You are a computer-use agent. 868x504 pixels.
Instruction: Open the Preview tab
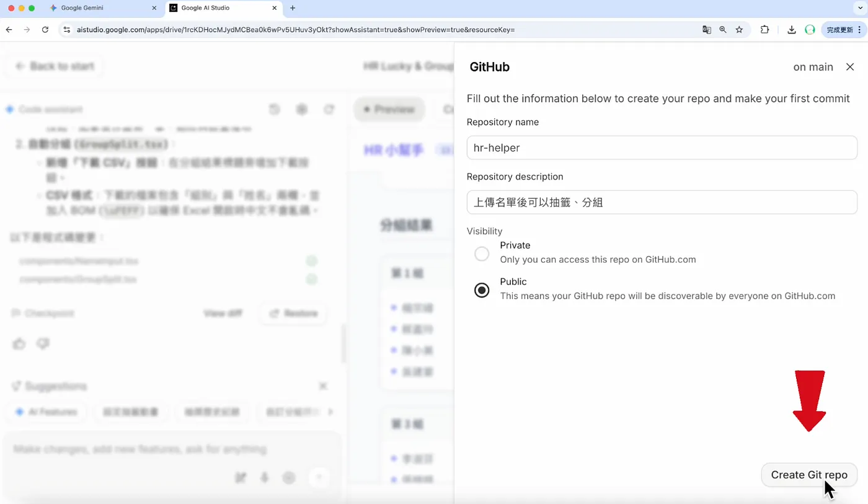click(389, 109)
